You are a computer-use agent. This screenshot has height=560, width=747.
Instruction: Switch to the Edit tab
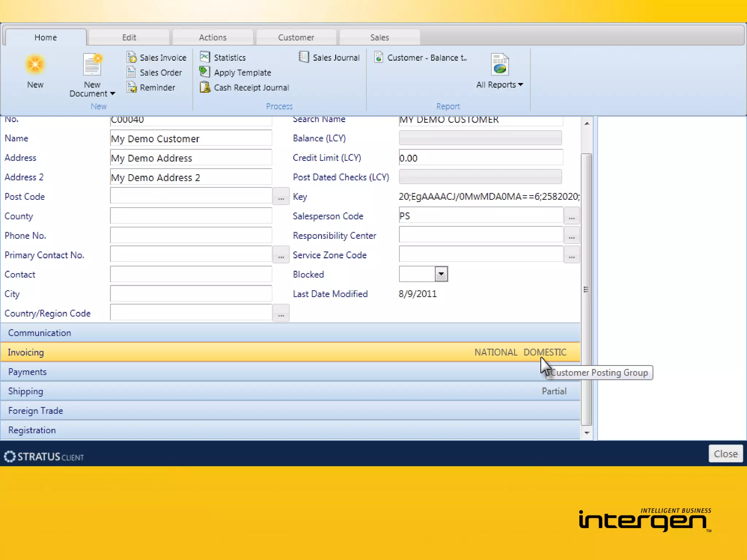[129, 37]
